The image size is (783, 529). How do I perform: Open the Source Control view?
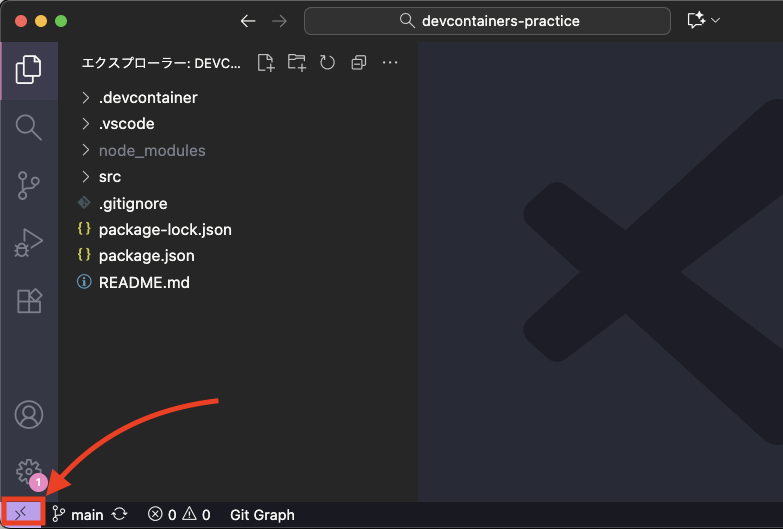click(29, 185)
